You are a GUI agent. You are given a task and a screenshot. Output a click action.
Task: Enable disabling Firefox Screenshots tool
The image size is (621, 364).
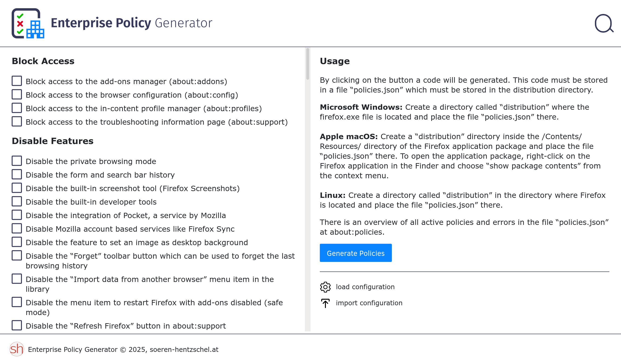(17, 187)
